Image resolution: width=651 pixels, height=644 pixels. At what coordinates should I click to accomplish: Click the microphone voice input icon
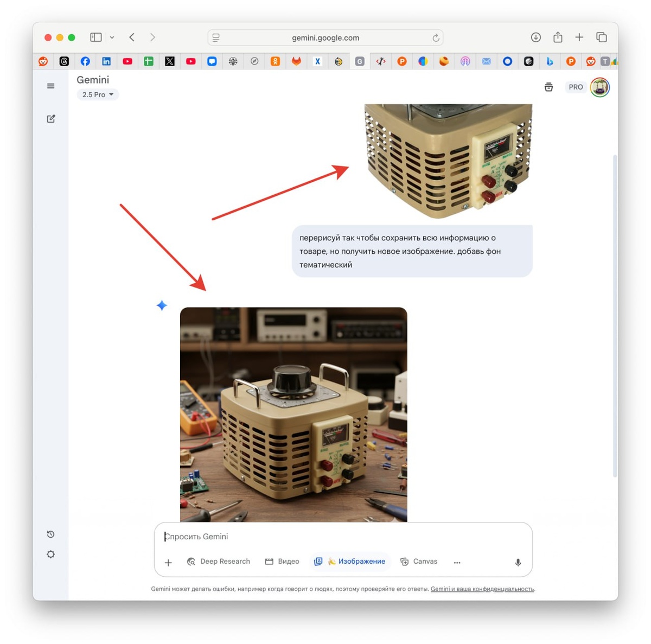click(x=518, y=562)
